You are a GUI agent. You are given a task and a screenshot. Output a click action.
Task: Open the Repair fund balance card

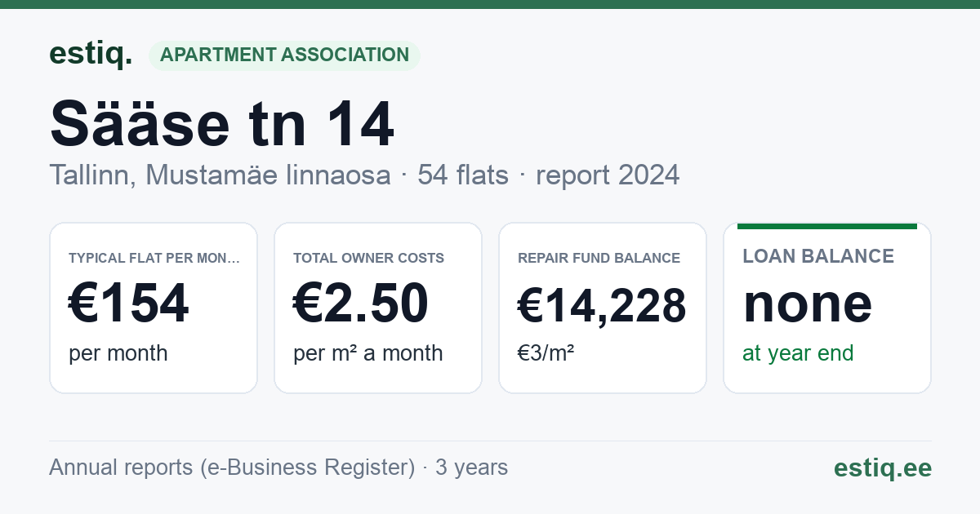pos(603,308)
